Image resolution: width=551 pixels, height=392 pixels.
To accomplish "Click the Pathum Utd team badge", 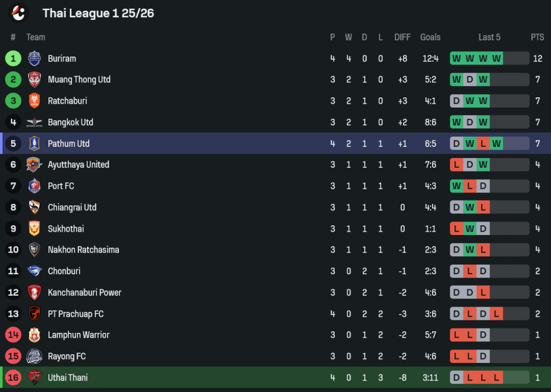I will pos(34,144).
